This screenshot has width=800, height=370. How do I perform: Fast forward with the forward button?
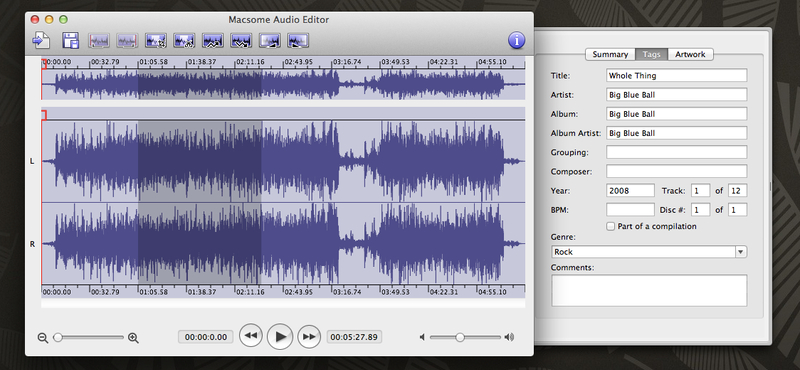pyautogui.click(x=309, y=336)
